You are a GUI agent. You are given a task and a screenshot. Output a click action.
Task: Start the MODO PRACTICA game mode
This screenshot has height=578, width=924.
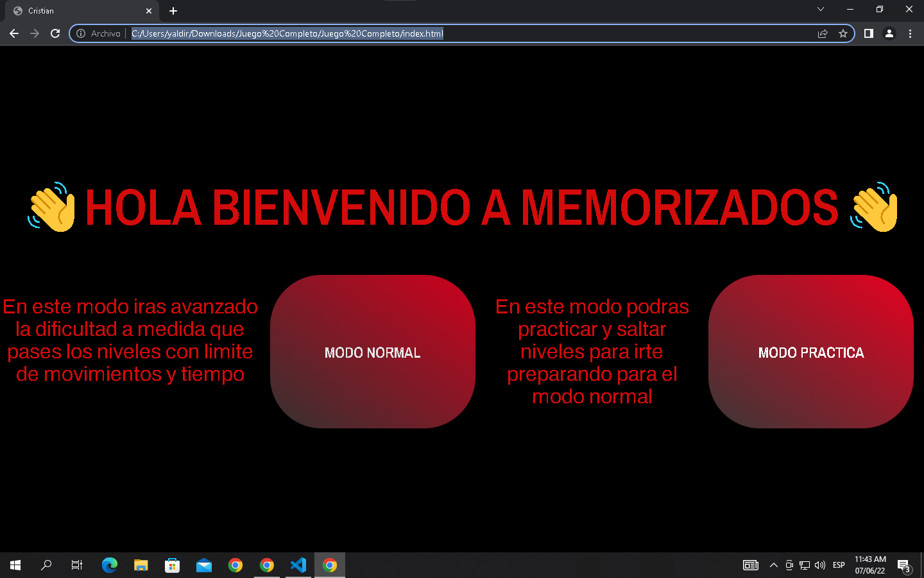click(811, 351)
